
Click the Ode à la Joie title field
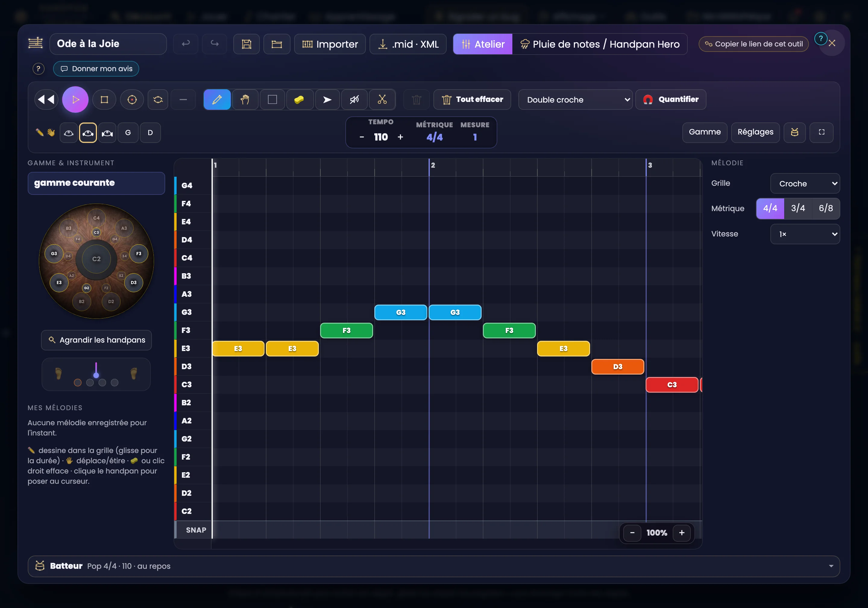click(108, 44)
